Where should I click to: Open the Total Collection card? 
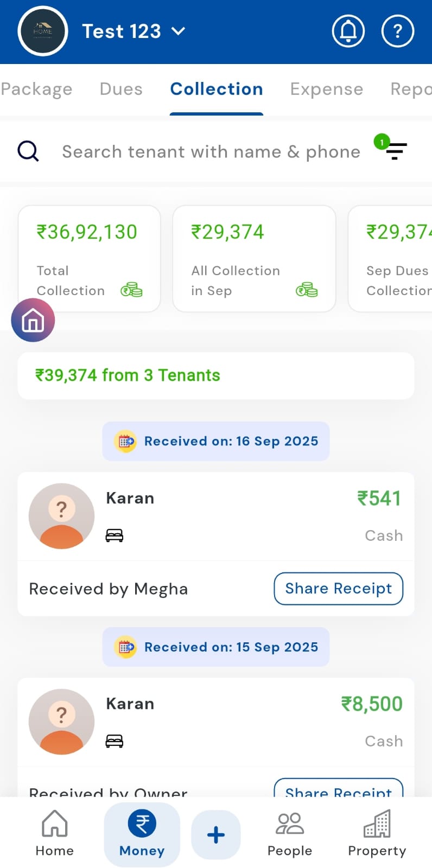[89, 259]
